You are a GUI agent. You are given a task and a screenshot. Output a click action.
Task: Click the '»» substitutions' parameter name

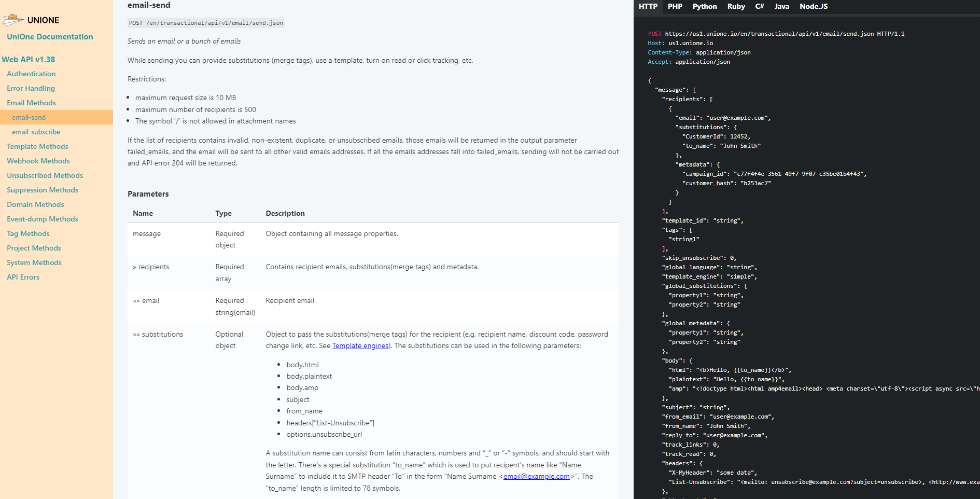[x=158, y=335]
